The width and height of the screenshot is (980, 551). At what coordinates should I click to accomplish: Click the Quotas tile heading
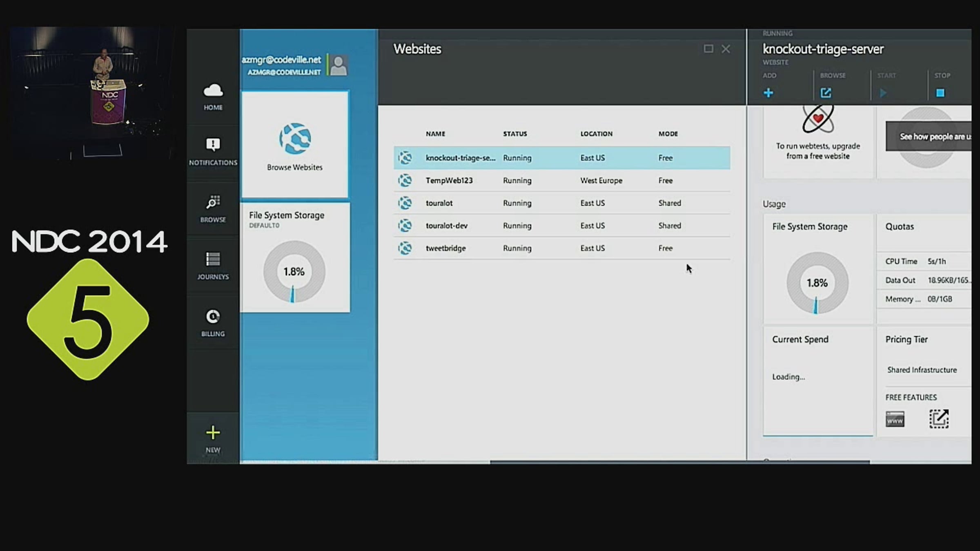click(x=900, y=227)
